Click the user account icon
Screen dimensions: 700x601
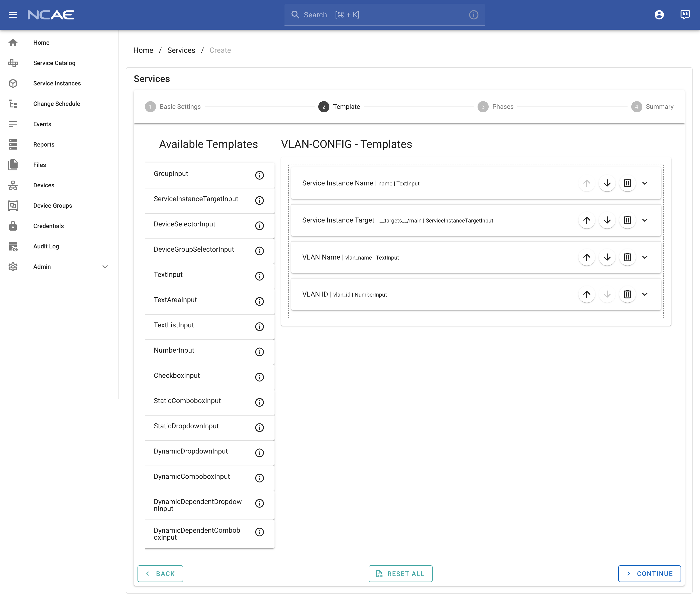659,15
